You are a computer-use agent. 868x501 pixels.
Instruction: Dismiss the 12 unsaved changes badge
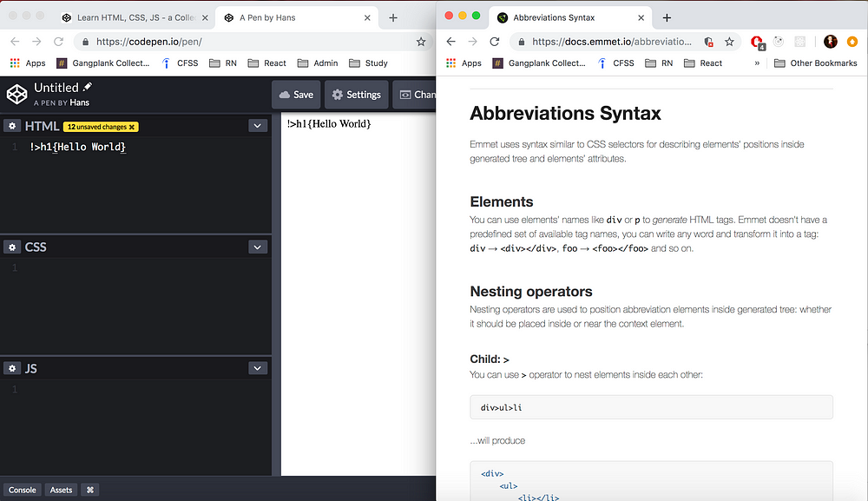click(132, 127)
